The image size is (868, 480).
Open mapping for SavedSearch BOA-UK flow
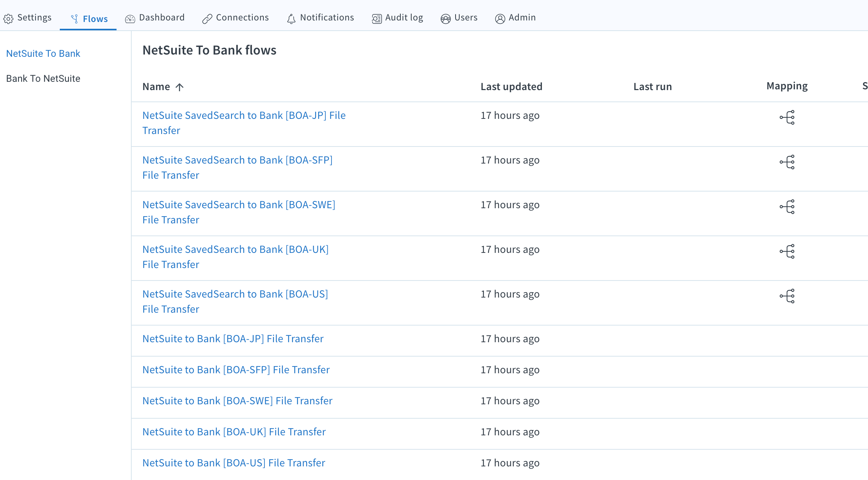click(787, 251)
